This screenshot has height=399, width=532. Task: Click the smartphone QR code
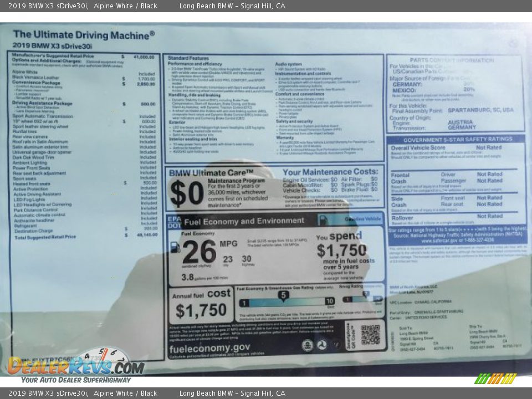[x=370, y=334]
